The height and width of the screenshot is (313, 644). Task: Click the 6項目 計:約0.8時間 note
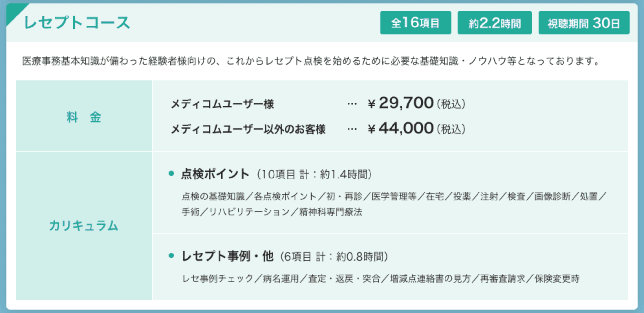coord(334,257)
